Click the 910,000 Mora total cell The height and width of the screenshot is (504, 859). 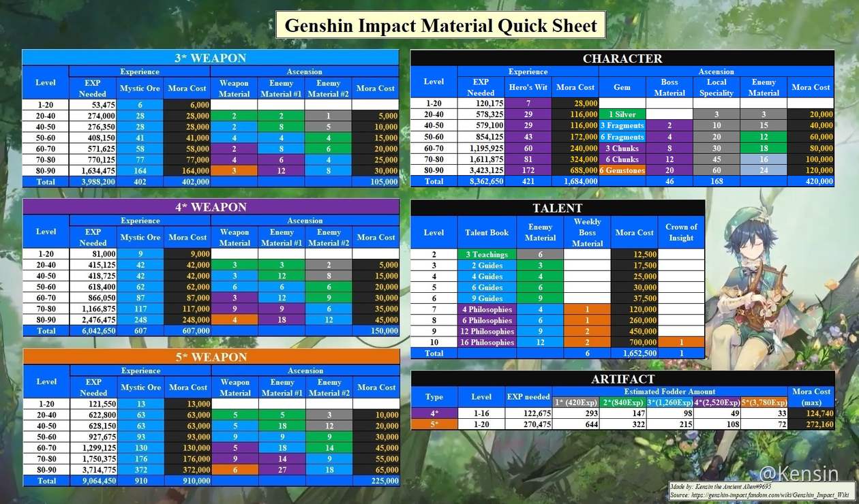pyautogui.click(x=188, y=481)
